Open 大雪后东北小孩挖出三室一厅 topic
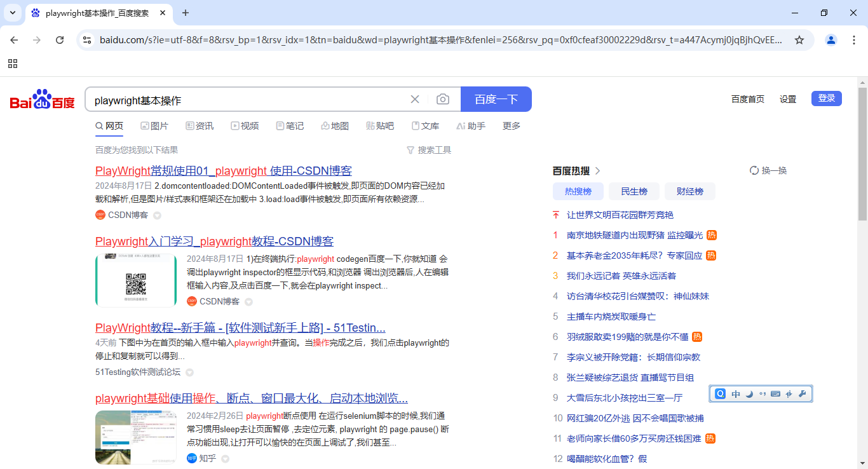This screenshot has width=868, height=469. (x=625, y=398)
